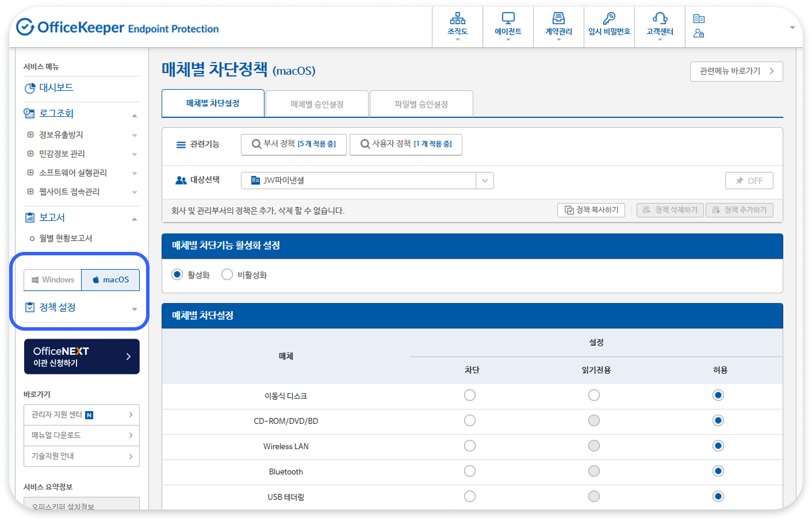The width and height of the screenshot is (812, 521).
Task: Click the 정책 복사하기 button
Action: point(591,209)
